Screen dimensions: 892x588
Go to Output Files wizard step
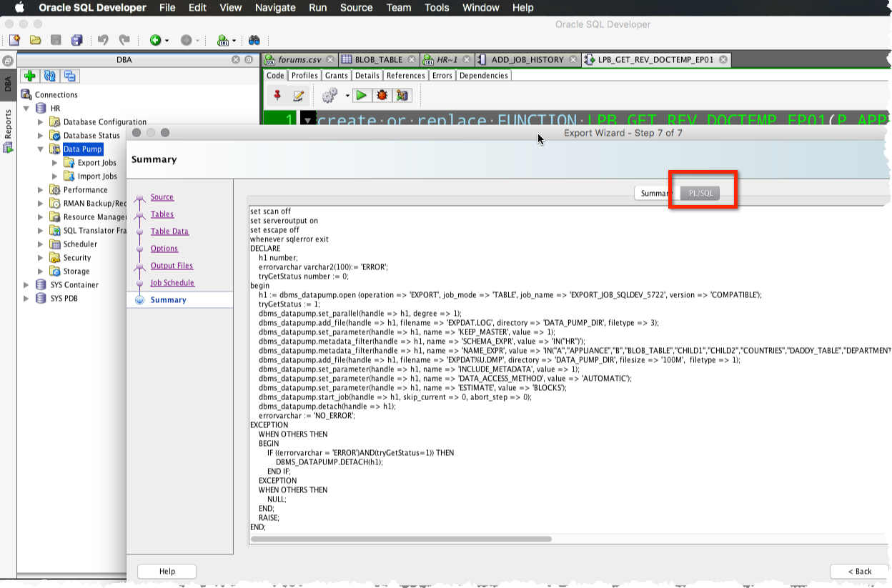tap(172, 266)
